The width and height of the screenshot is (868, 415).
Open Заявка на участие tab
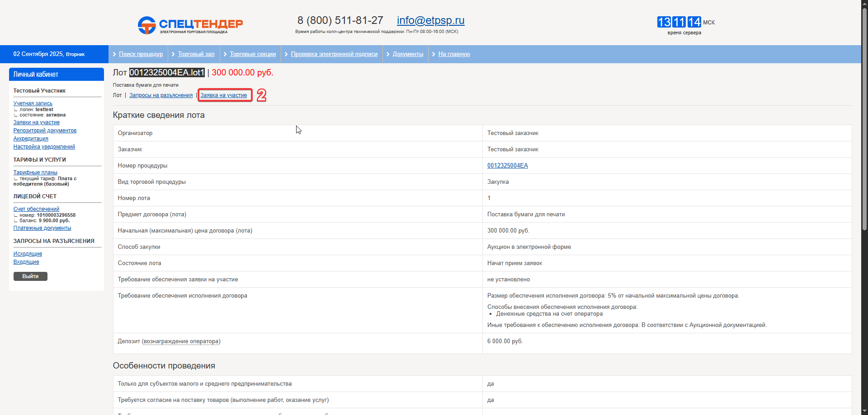(224, 95)
